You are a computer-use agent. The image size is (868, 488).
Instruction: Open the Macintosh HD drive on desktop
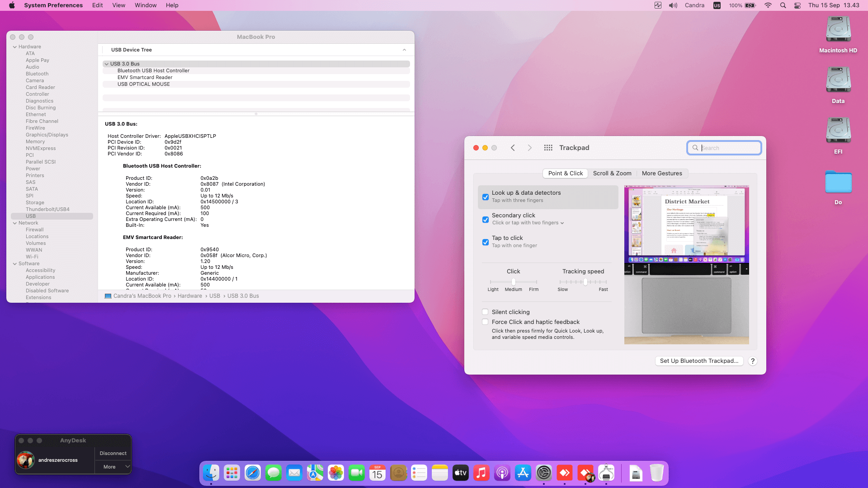point(838,34)
